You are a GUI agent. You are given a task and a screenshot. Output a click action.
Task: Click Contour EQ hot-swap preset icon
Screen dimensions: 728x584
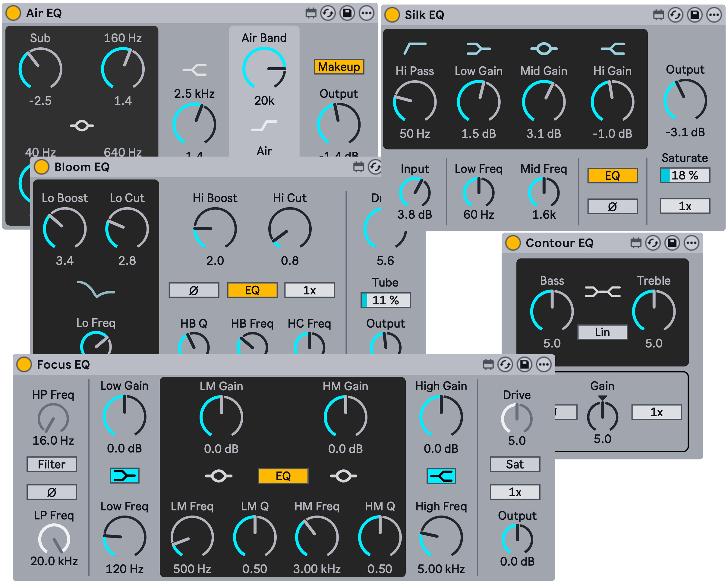(653, 243)
